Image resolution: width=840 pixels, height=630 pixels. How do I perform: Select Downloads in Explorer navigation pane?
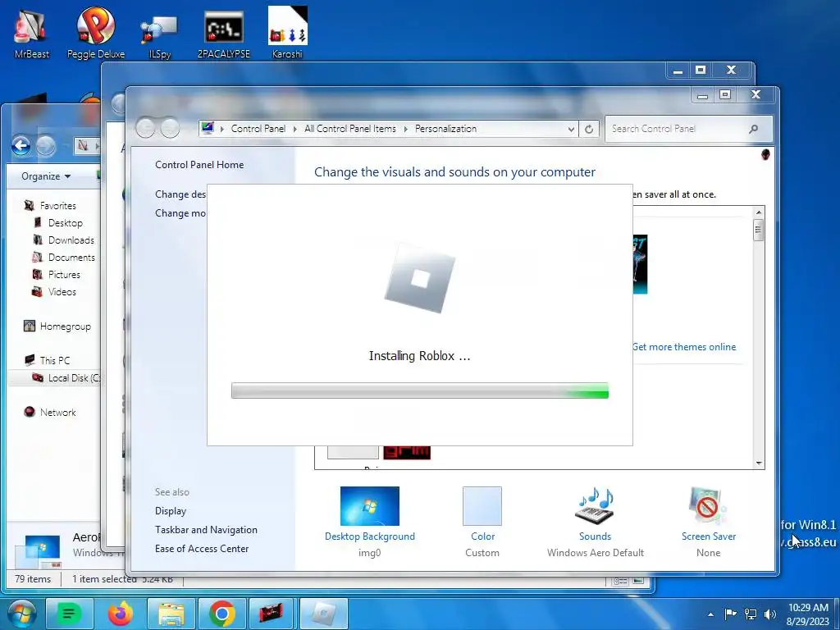tap(71, 240)
